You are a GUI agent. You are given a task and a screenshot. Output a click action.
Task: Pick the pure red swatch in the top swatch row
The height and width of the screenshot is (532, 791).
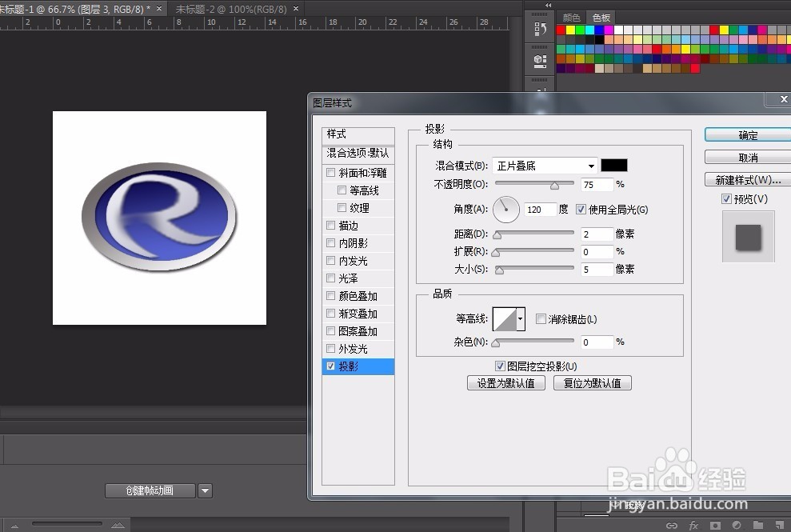(x=561, y=30)
